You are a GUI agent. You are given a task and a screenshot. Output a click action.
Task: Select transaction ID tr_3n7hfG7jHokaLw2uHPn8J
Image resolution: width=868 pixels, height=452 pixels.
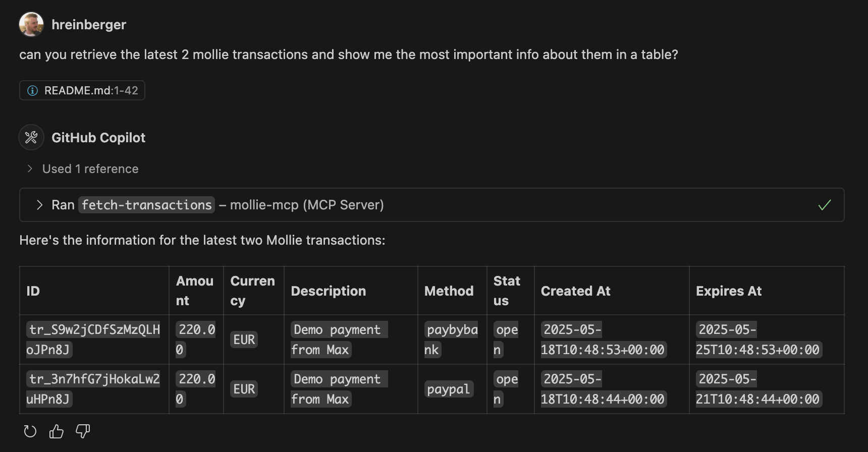pos(93,389)
